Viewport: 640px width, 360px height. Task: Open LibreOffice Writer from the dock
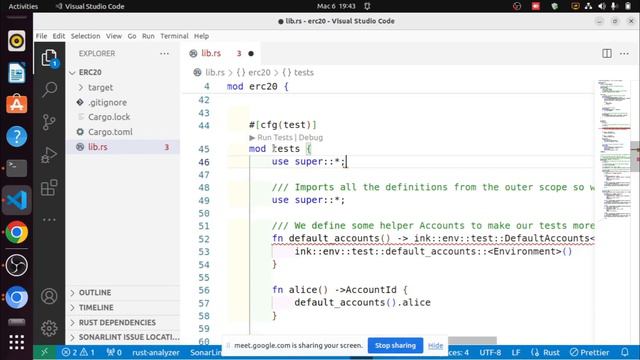coord(17,73)
